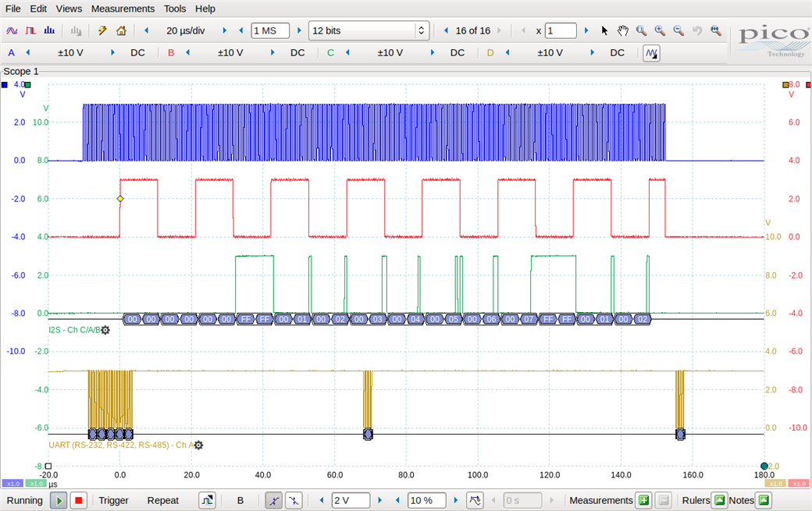Activate the zoom-to-window magnifier tool
Image resolution: width=812 pixels, height=511 pixels.
[641, 30]
